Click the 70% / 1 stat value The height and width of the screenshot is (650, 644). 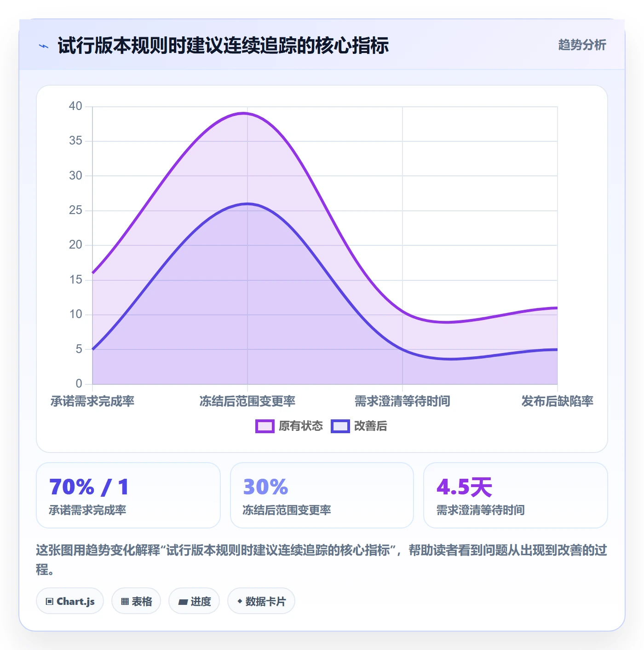(x=89, y=487)
